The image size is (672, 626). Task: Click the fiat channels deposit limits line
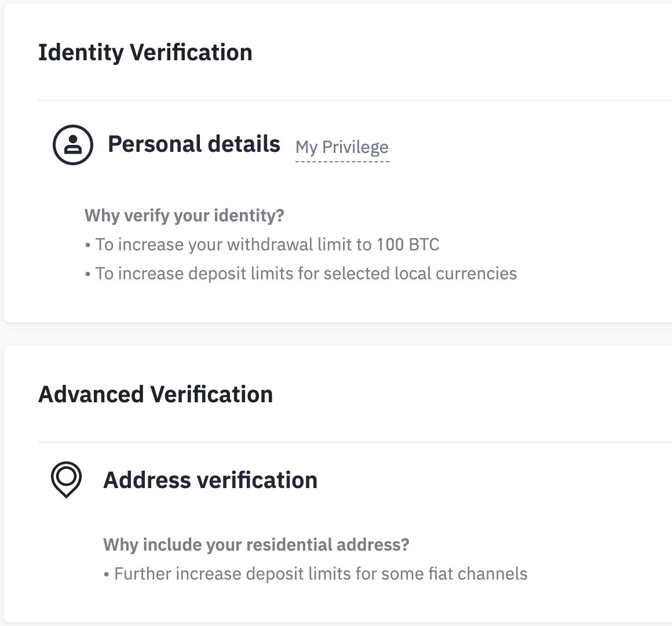click(320, 574)
